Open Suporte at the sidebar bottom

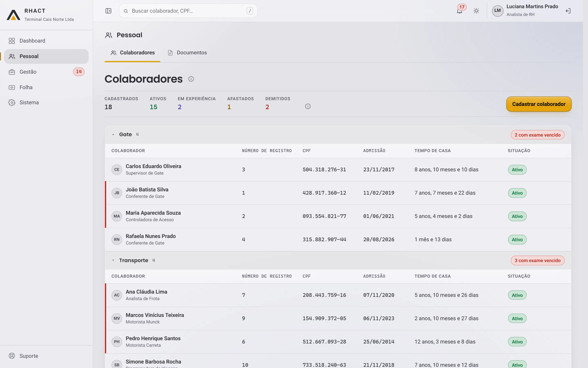[x=46, y=356]
